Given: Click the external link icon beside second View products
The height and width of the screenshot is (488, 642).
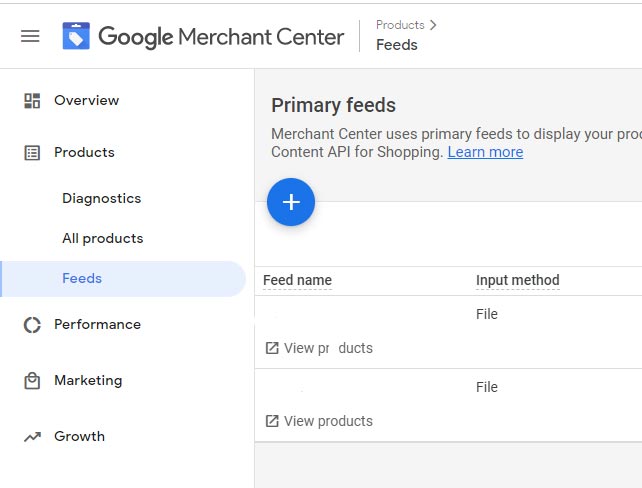Looking at the screenshot, I should [272, 421].
